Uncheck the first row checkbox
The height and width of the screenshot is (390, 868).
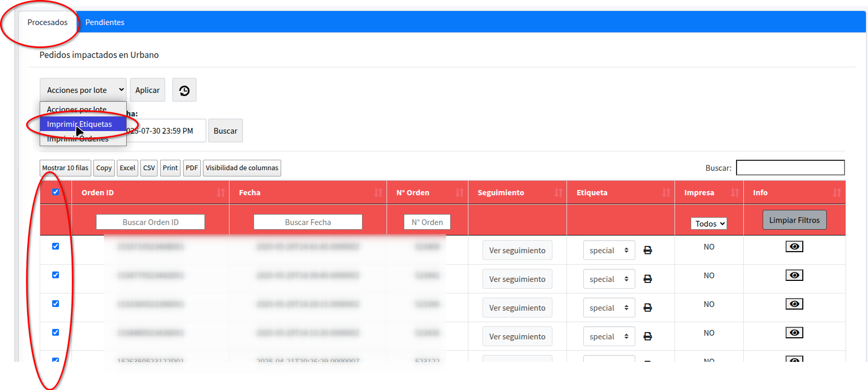pyautogui.click(x=56, y=246)
